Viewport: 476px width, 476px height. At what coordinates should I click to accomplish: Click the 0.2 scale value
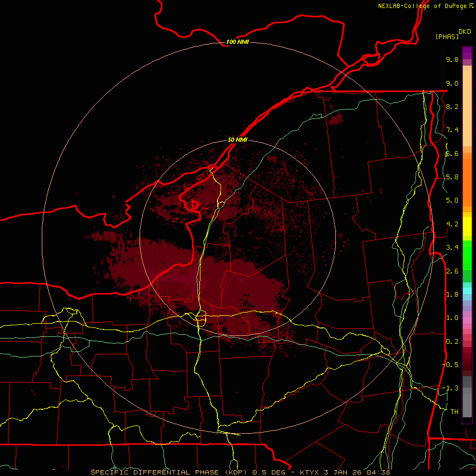(x=452, y=341)
